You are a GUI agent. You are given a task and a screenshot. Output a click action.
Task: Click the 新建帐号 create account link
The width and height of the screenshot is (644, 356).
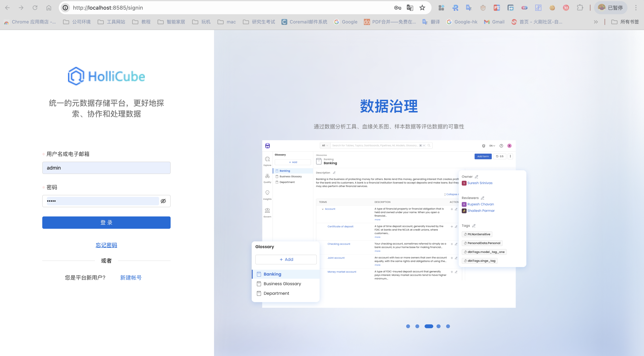[x=131, y=277]
